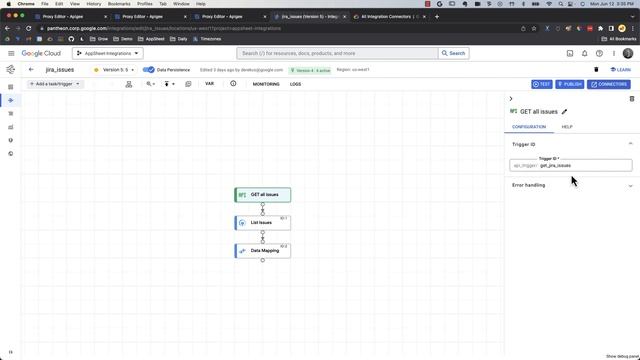Click the TEST button

(x=542, y=84)
